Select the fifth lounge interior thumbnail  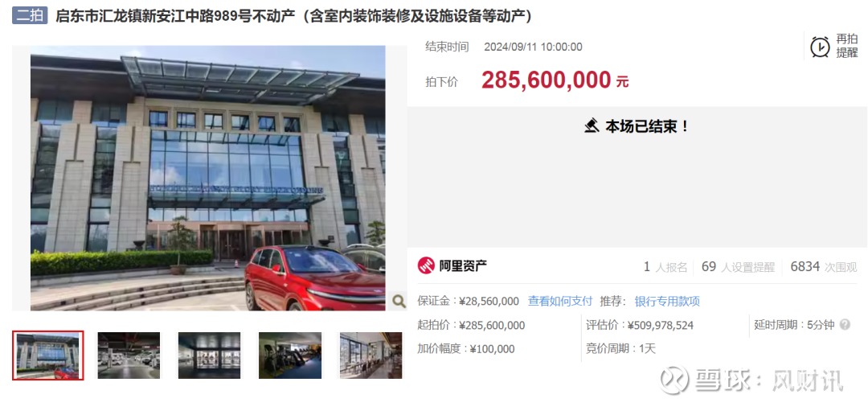click(x=371, y=356)
